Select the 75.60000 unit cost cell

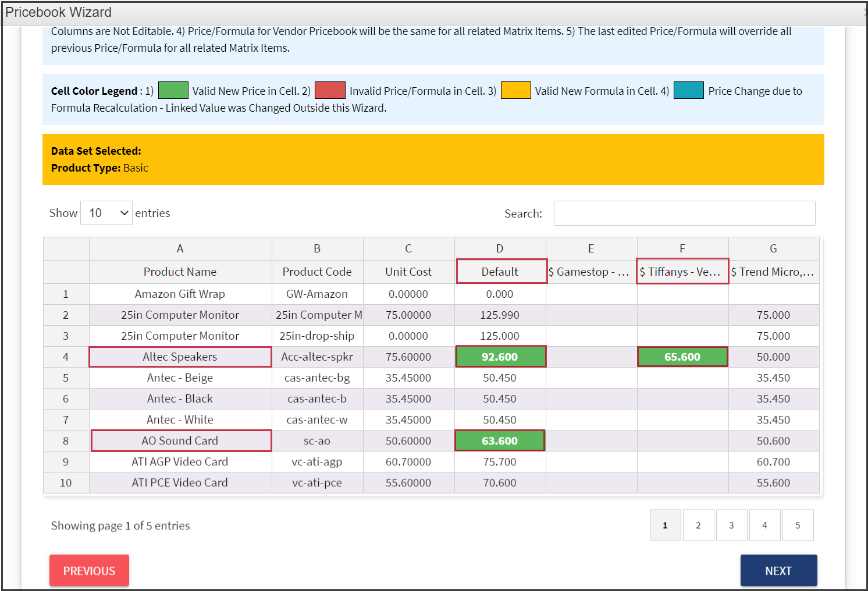tap(408, 357)
